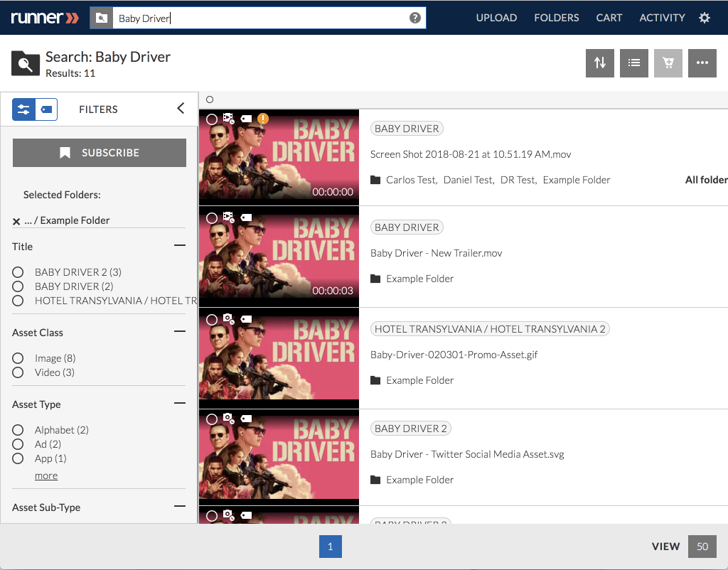Open the settings gear menu
This screenshot has height=570, width=728.
705,18
